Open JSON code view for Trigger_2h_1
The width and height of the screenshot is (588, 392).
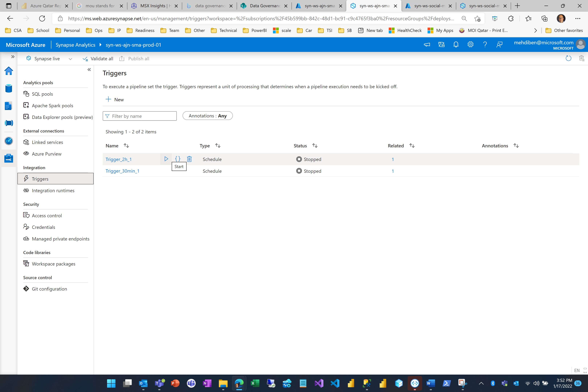coord(177,159)
